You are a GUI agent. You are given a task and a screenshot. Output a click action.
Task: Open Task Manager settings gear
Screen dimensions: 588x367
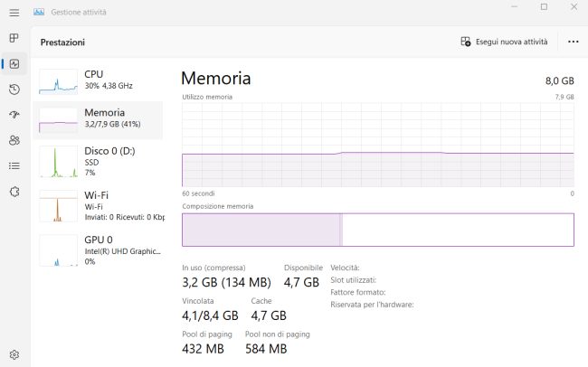tap(14, 354)
